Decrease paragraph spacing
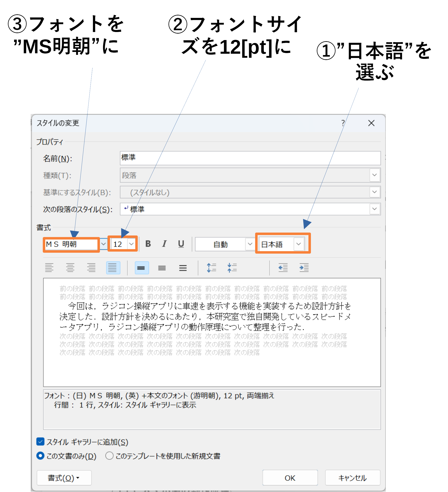448x492 pixels. 232,268
